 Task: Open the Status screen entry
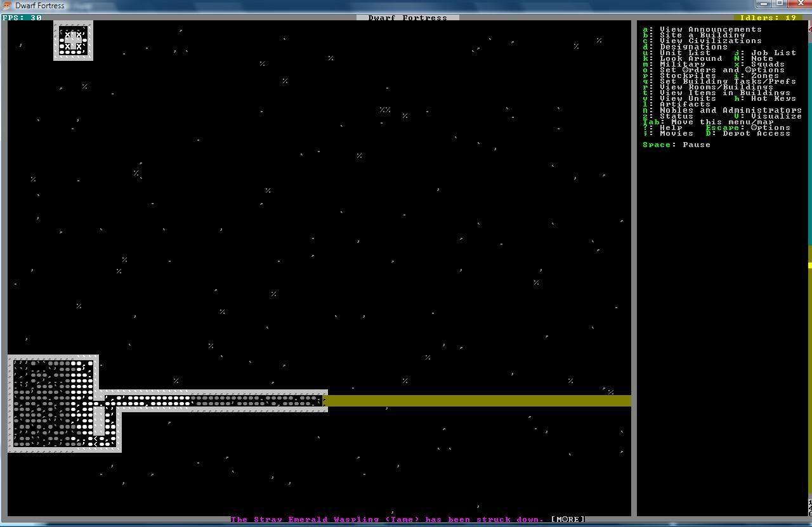668,116
